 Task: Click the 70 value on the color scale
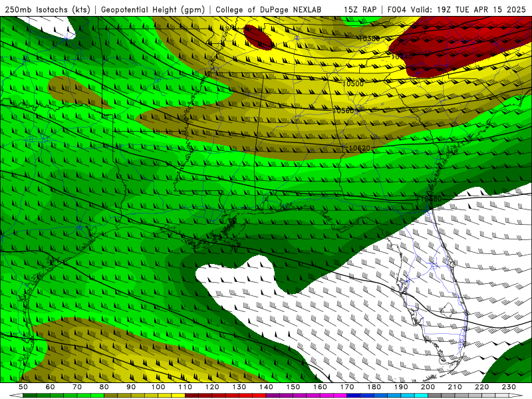(77, 387)
